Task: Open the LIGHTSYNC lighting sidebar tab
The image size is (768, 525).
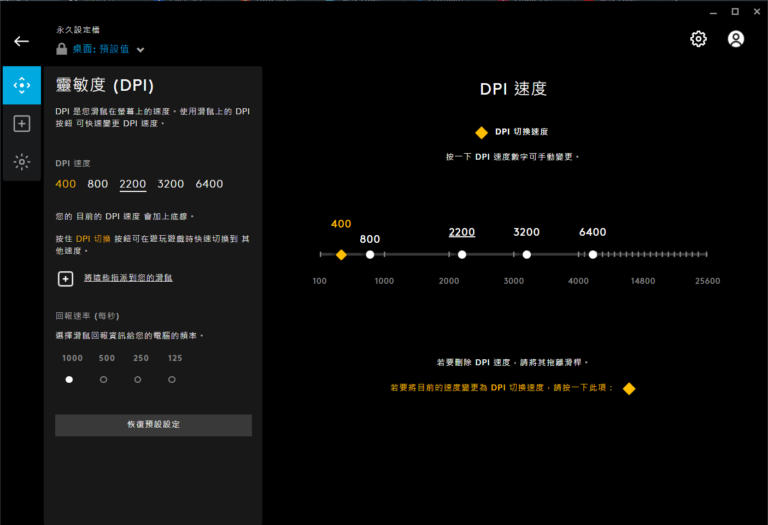Action: (x=22, y=162)
